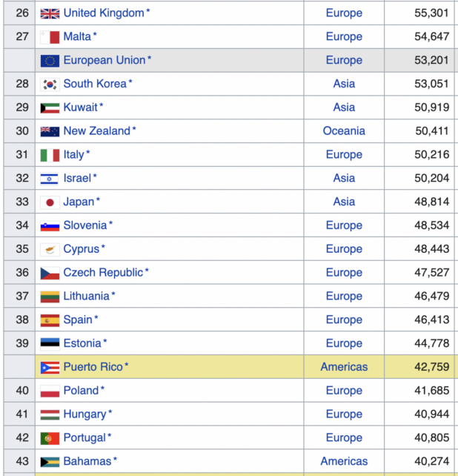Open the New Zealand country link
The height and width of the screenshot is (476, 458).
pos(96,130)
